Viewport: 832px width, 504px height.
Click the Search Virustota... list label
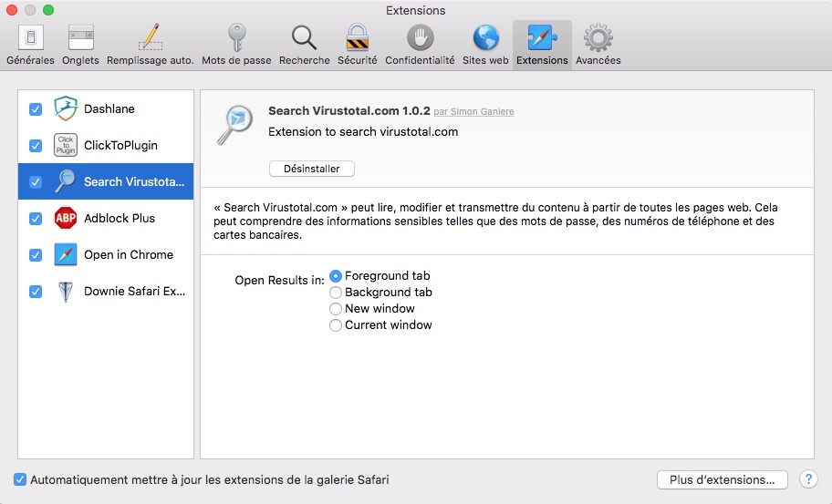tap(134, 181)
